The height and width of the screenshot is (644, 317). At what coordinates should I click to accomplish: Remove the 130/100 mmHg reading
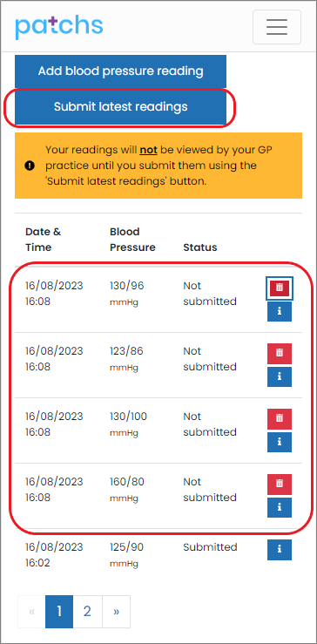coord(280,418)
